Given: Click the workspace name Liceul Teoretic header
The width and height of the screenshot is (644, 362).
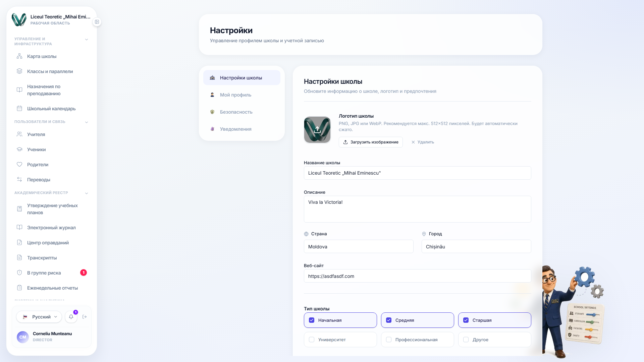Looking at the screenshot, I should pos(60,17).
